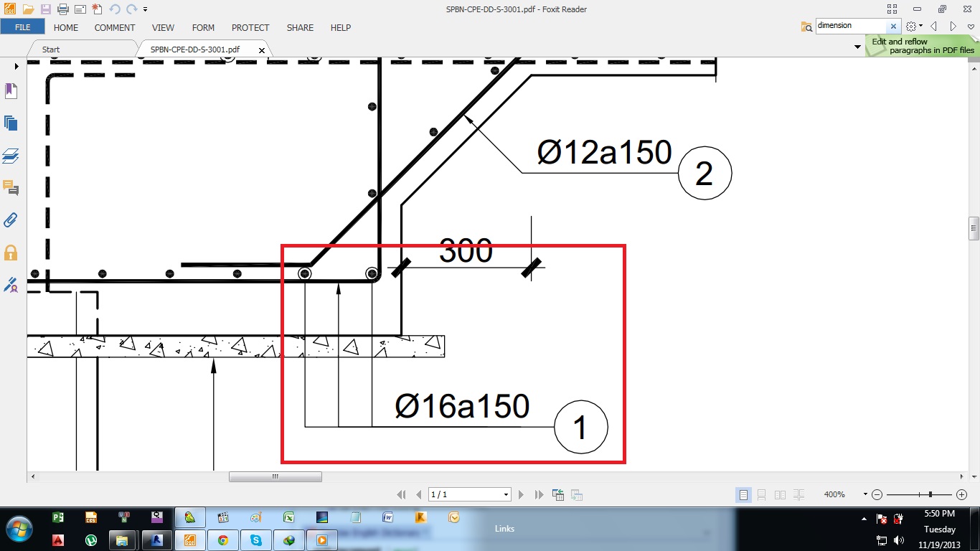Image resolution: width=980 pixels, height=551 pixels.
Task: Select the SPBN-CPE-DD-S-3001.pdf tab
Action: tap(195, 50)
